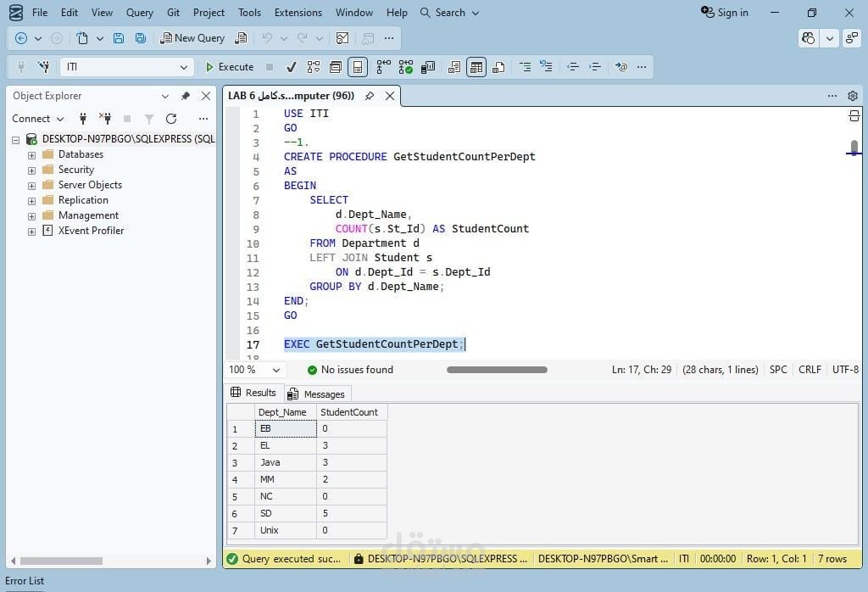Click the uncomment selected lines icon
The image size is (868, 592).
(x=547, y=67)
